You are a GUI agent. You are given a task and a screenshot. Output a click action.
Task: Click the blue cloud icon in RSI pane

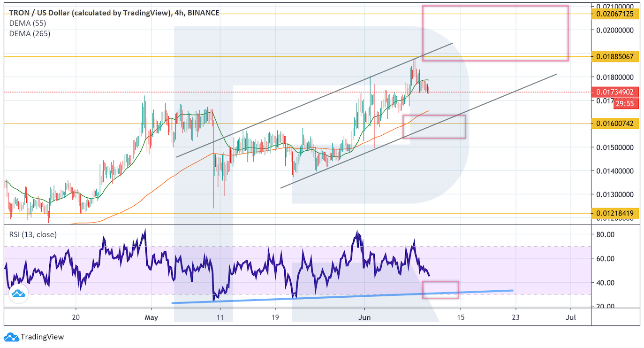pos(18,294)
